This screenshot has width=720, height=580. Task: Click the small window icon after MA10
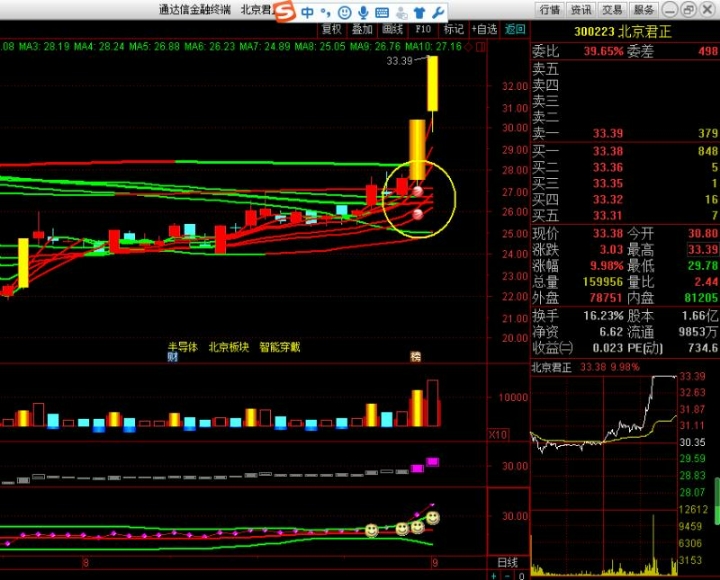481,47
